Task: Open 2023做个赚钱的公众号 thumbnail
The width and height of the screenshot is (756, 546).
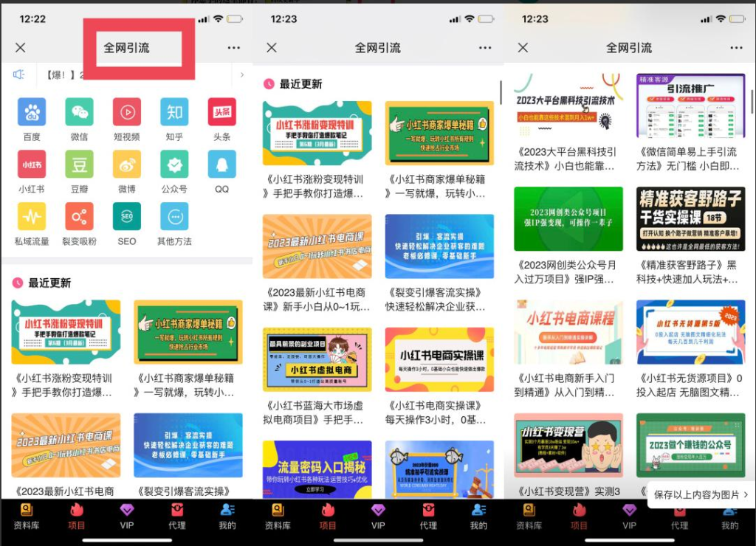Action: coord(691,445)
